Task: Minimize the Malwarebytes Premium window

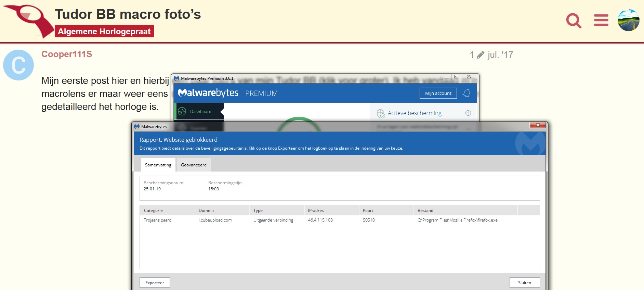Action: [x=447, y=77]
